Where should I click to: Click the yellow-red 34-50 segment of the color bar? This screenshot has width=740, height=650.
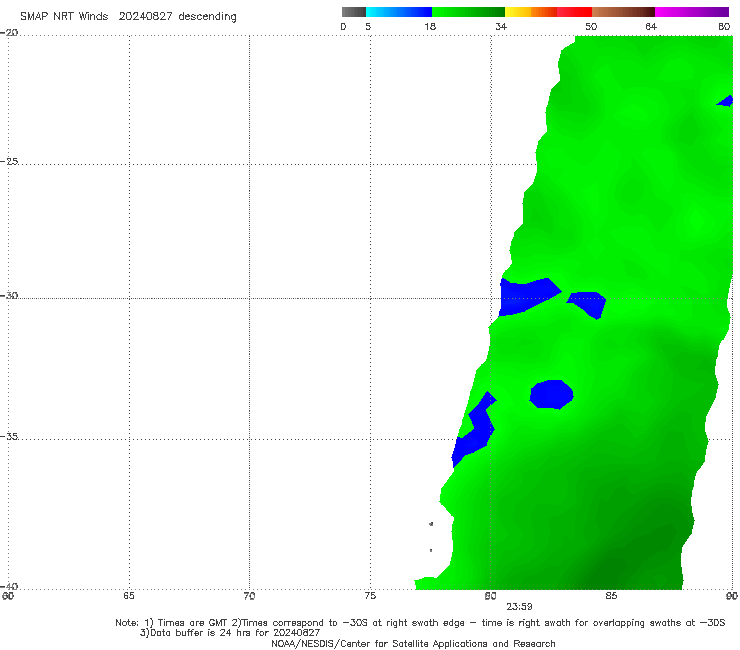(x=548, y=12)
